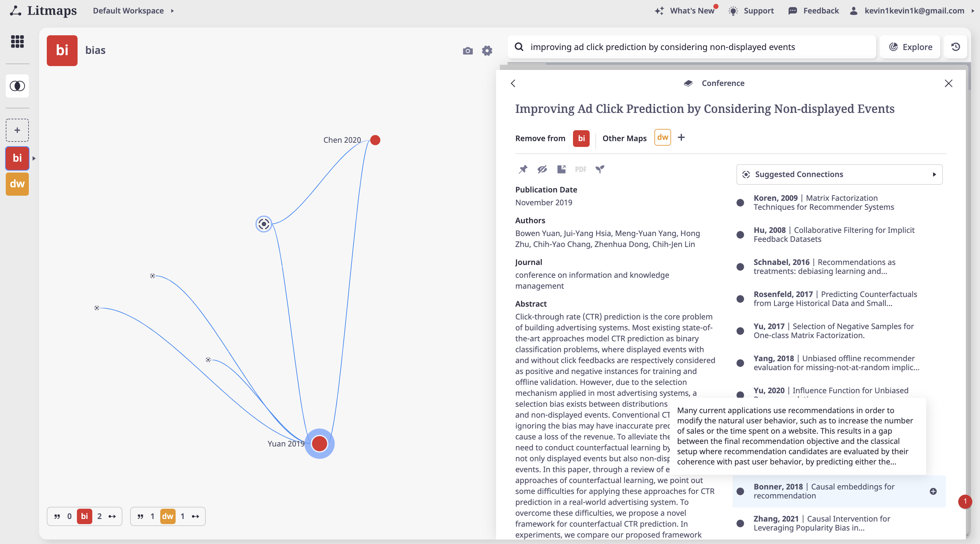The width and height of the screenshot is (980, 544).
Task: Select the orange 'dw' map in the sidebar
Action: pyautogui.click(x=17, y=184)
